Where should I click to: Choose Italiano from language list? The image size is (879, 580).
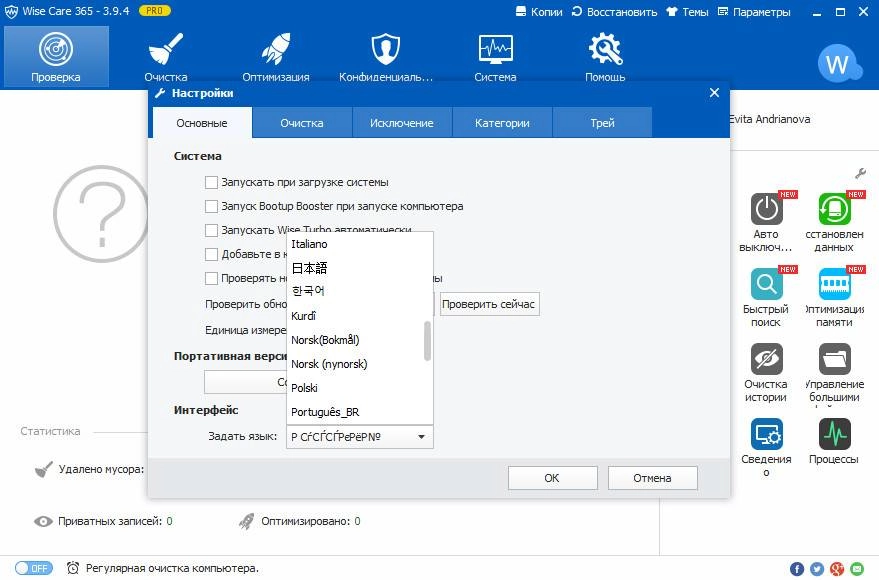coord(360,244)
